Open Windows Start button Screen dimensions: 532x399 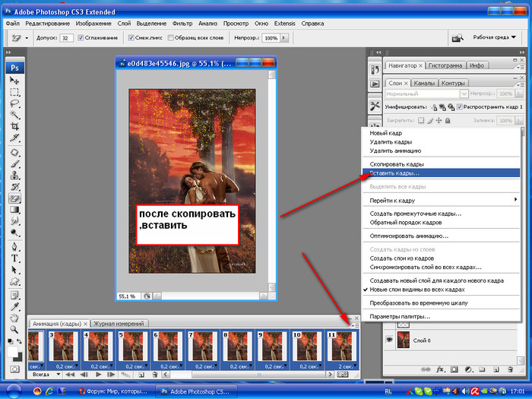[x=14, y=391]
